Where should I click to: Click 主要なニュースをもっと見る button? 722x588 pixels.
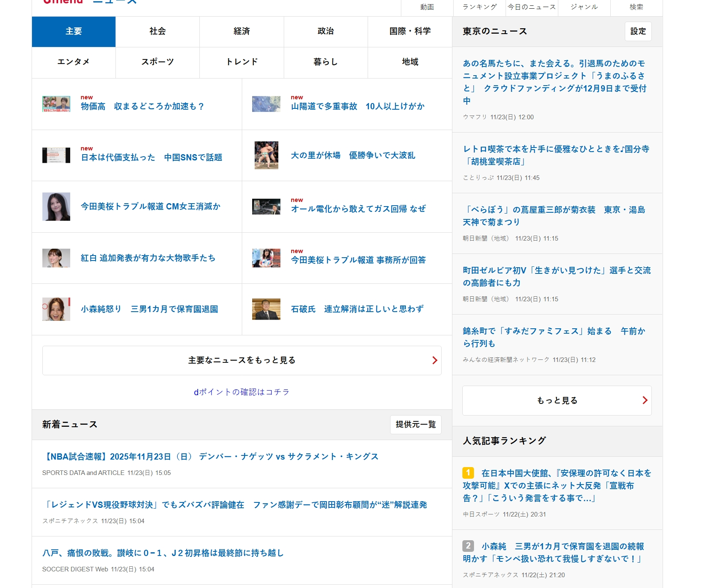pyautogui.click(x=241, y=360)
